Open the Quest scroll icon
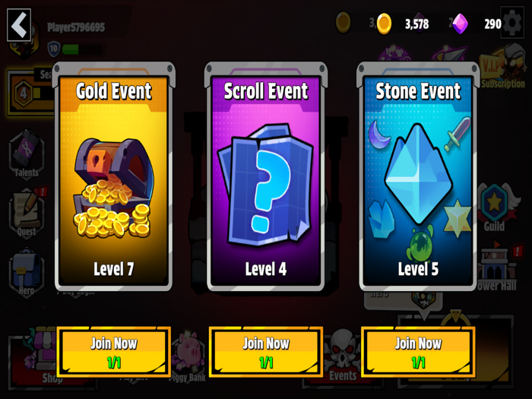532x399 pixels. pyautogui.click(x=27, y=212)
